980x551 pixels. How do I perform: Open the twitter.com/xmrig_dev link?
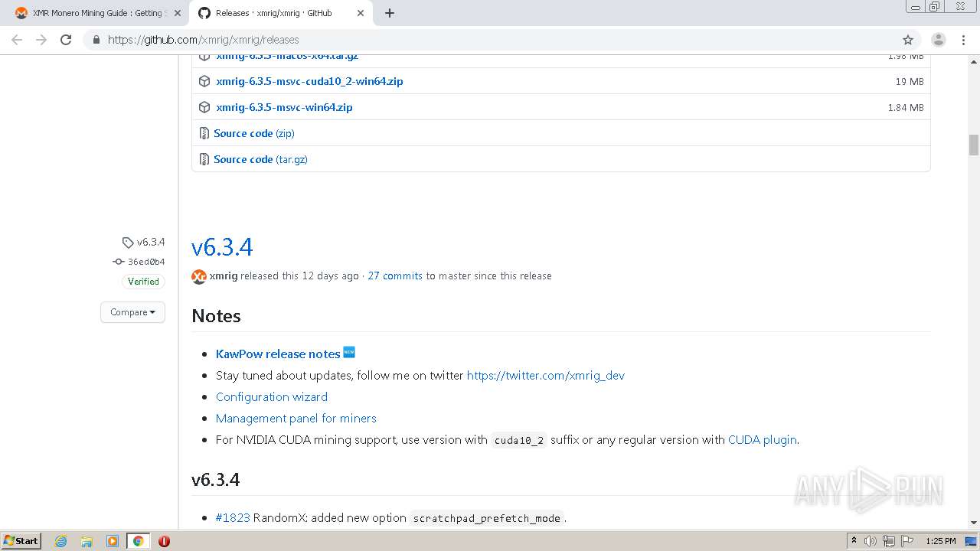tap(546, 375)
